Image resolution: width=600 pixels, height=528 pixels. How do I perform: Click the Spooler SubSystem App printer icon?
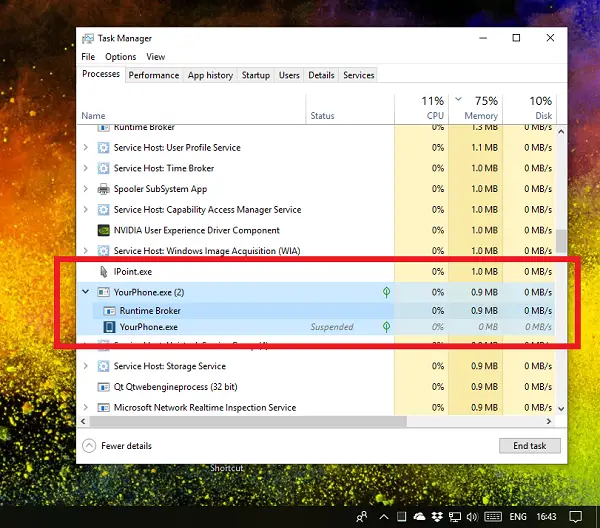(x=103, y=189)
